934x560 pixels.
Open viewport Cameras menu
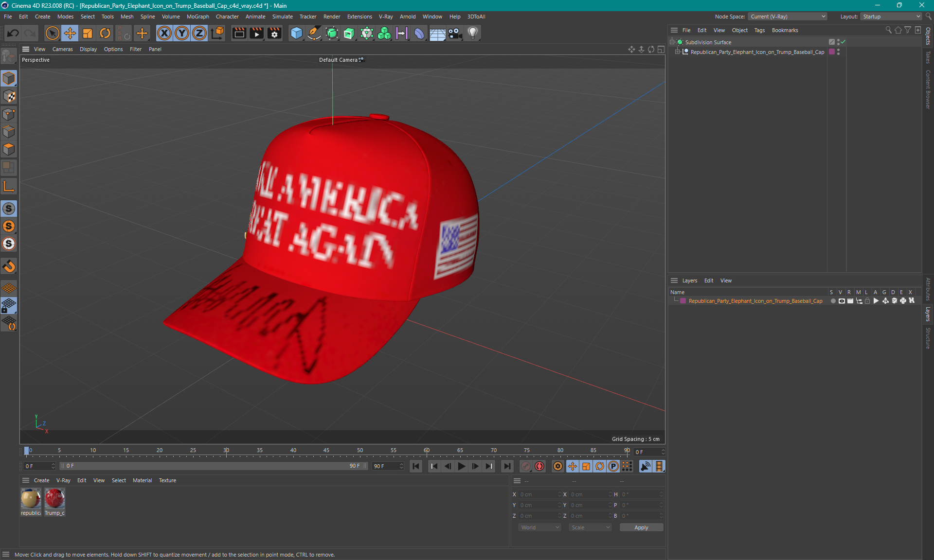point(62,49)
